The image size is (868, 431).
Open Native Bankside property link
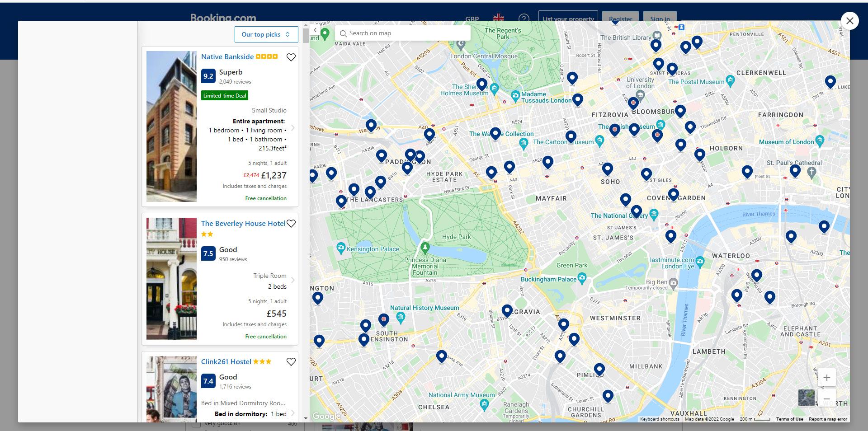click(x=227, y=56)
